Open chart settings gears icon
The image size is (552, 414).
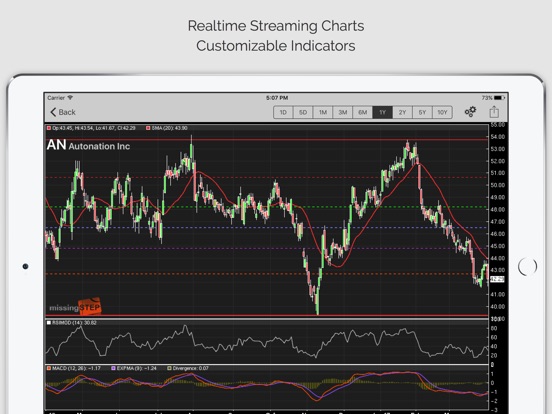[470, 112]
